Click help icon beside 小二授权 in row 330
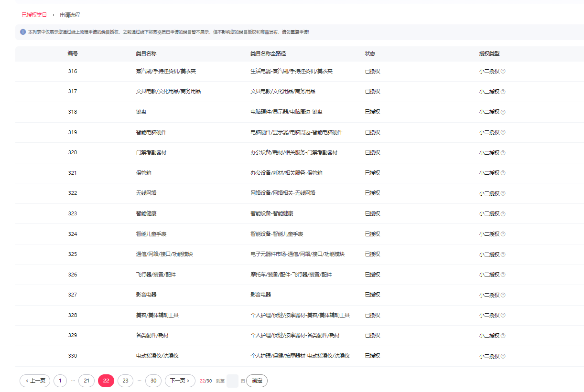The width and height of the screenshot is (584, 392). 503,356
